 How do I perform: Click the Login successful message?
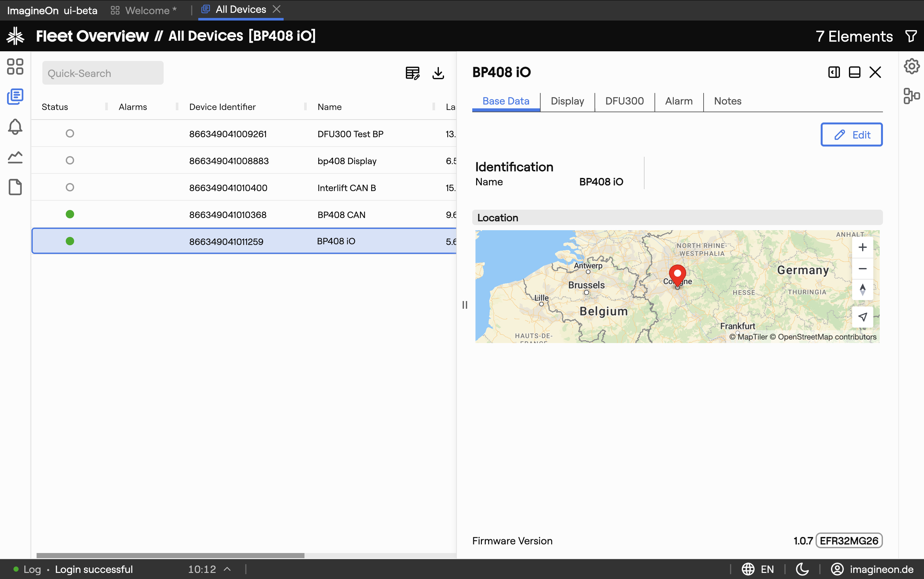pos(94,569)
